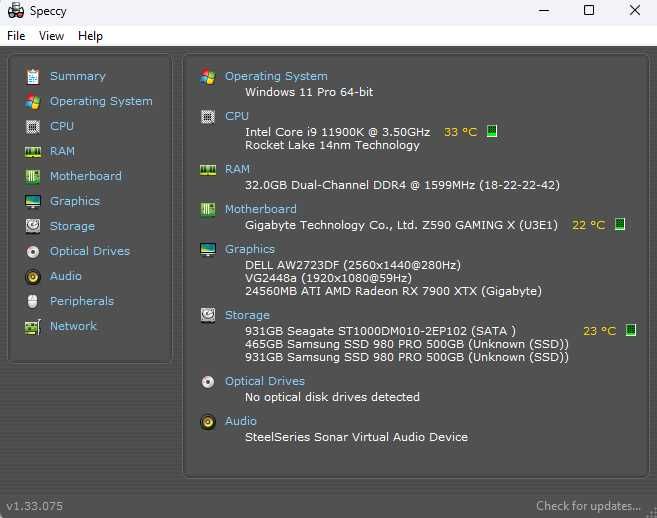The width and height of the screenshot is (657, 518).
Task: Click the Network card icon in sidebar
Action: pos(33,327)
